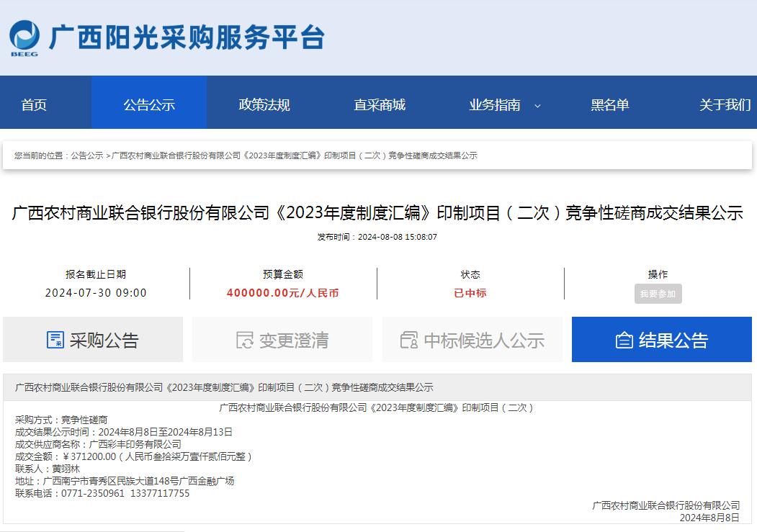Click the breadcrumb project title text
Screen dimensions: 757x532
point(294,155)
